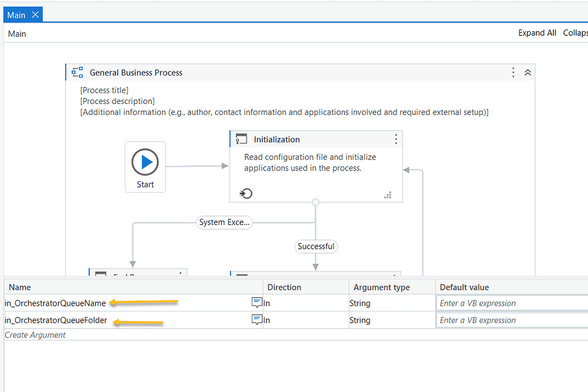Screen dimensions: 588x392
Task: Collapse the General Business Process container
Action: (x=527, y=72)
